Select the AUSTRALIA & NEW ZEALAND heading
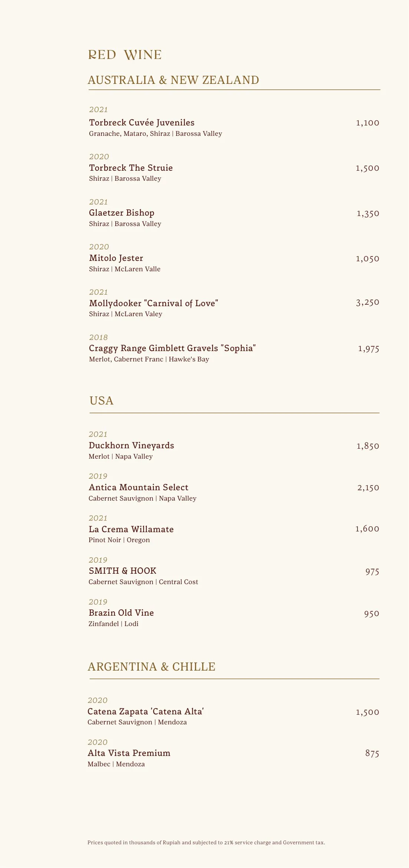Image resolution: width=409 pixels, height=868 pixels. tap(173, 80)
